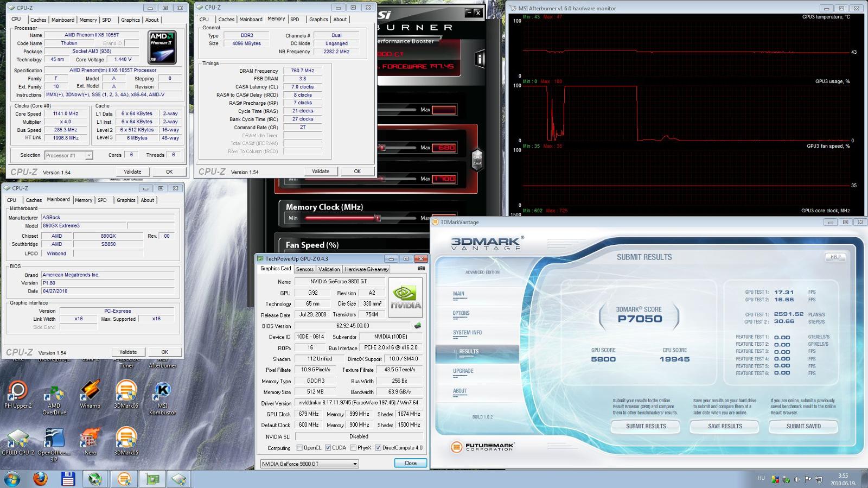Click shader clock slider showing 1700
Screen dimensions: 868x488
(x=382, y=179)
